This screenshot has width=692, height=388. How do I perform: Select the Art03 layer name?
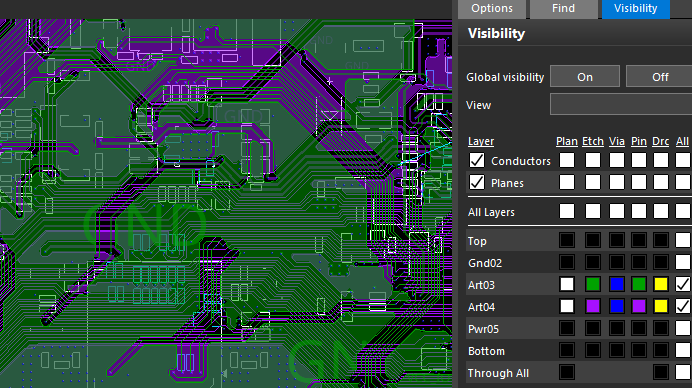(x=481, y=285)
